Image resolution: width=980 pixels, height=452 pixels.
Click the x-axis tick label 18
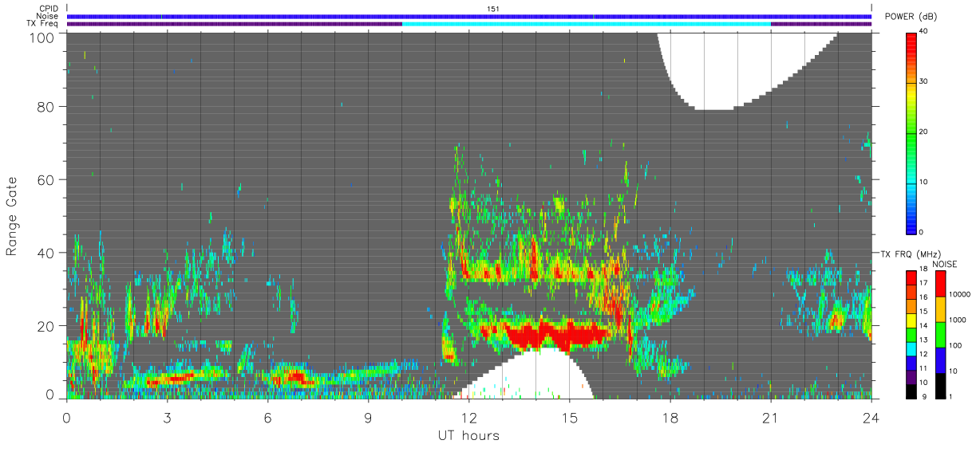(670, 417)
